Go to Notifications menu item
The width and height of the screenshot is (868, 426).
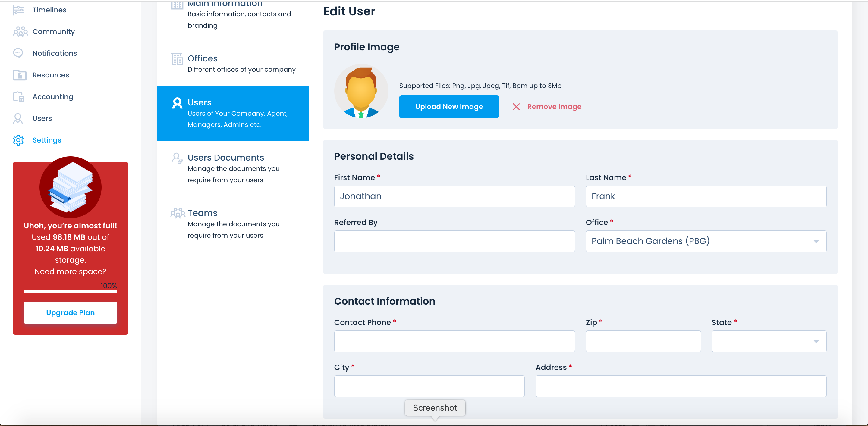pyautogui.click(x=55, y=53)
